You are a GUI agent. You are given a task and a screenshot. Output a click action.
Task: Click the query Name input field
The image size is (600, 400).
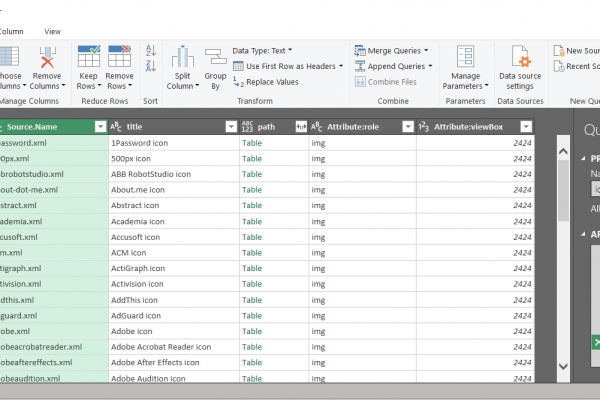[596, 189]
